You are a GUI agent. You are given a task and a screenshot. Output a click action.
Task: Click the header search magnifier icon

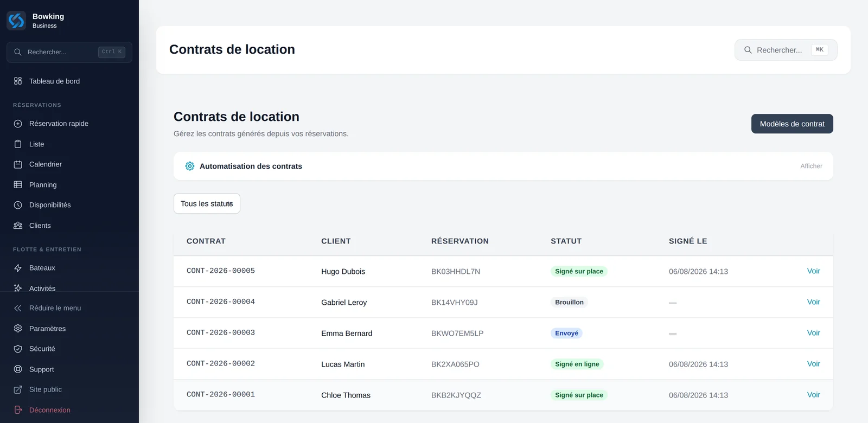[x=748, y=50]
